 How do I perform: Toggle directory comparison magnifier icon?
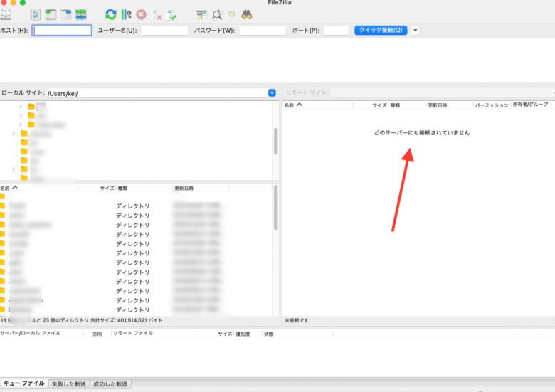coord(216,14)
